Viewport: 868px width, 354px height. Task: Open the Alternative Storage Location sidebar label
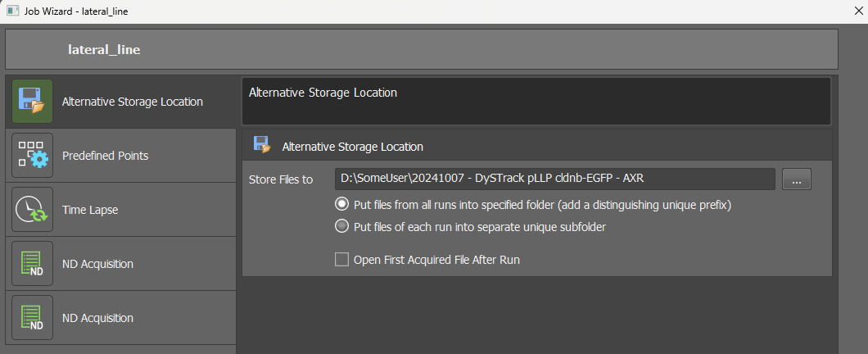133,102
